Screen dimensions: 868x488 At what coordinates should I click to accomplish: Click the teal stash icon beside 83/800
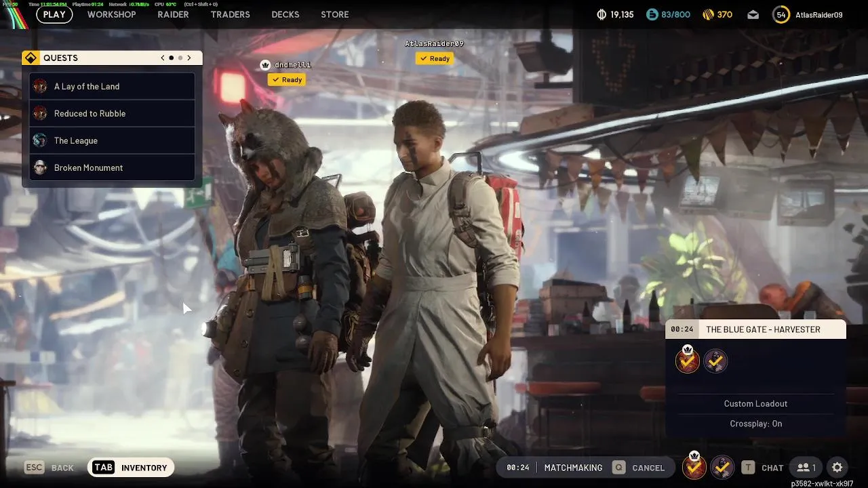(x=652, y=14)
